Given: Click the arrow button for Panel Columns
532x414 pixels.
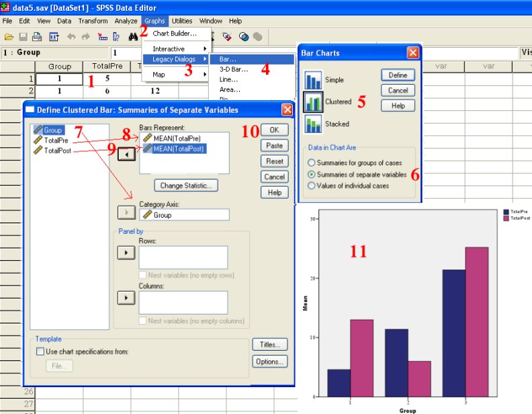Looking at the screenshot, I should click(x=126, y=298).
